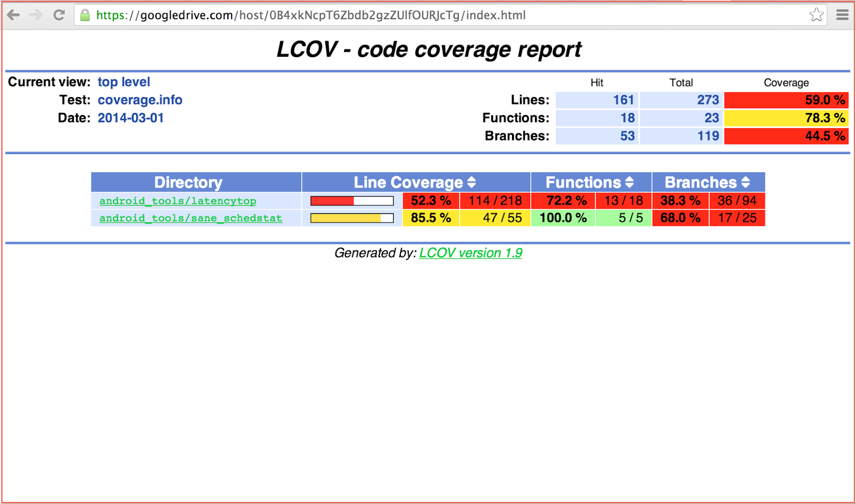856x504 pixels.
Task: Sort the table by Functions column
Action: [629, 182]
